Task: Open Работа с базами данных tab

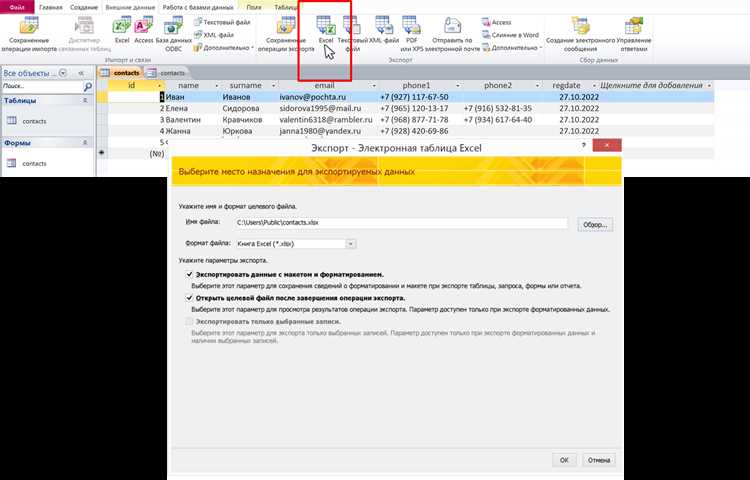Action: (198, 8)
